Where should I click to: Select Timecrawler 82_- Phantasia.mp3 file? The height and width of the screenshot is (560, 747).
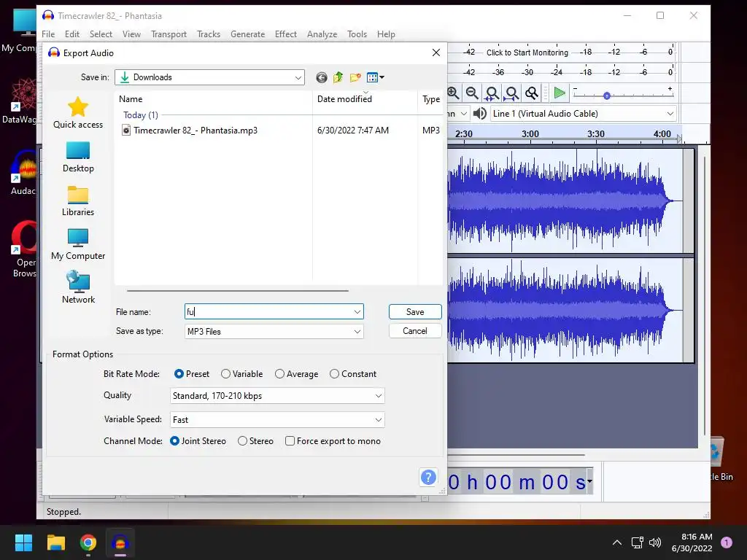[196, 131]
